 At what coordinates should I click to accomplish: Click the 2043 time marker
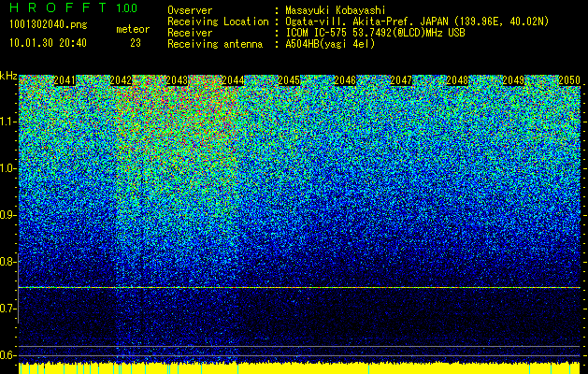click(177, 80)
